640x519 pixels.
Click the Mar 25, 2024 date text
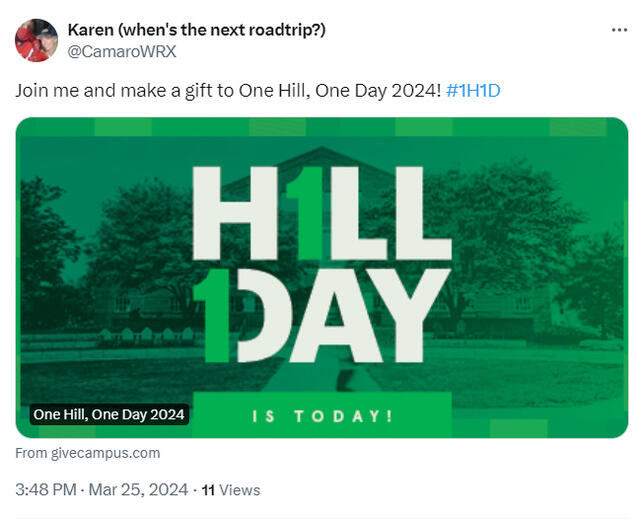point(138,489)
